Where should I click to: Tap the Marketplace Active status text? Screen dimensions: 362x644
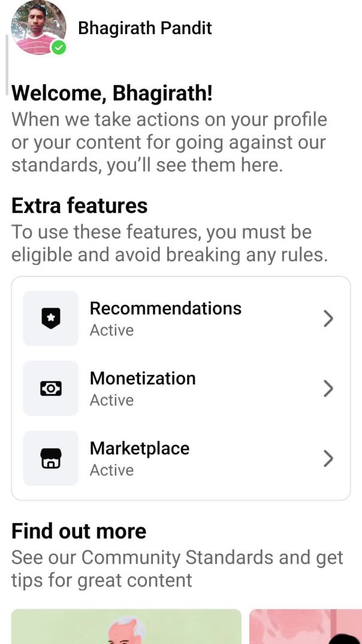click(x=111, y=470)
